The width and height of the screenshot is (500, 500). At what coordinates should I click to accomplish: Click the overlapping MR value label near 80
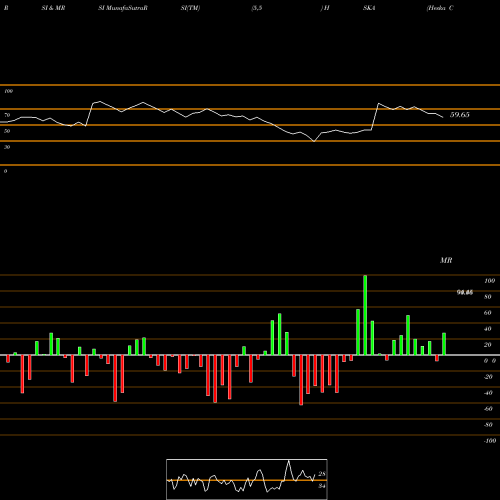click(x=465, y=292)
